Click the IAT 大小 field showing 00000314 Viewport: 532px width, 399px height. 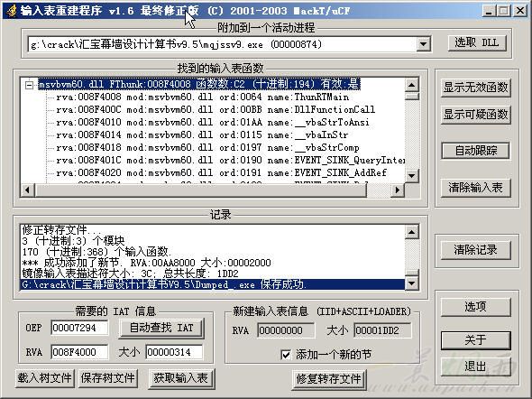pos(174,352)
